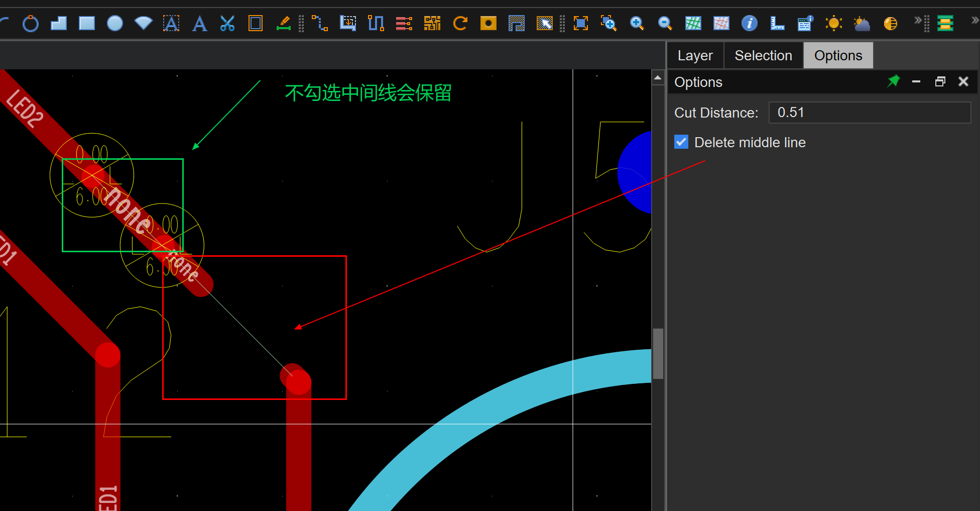
Task: Click the canvas scrollbar up arrow
Action: coord(658,78)
